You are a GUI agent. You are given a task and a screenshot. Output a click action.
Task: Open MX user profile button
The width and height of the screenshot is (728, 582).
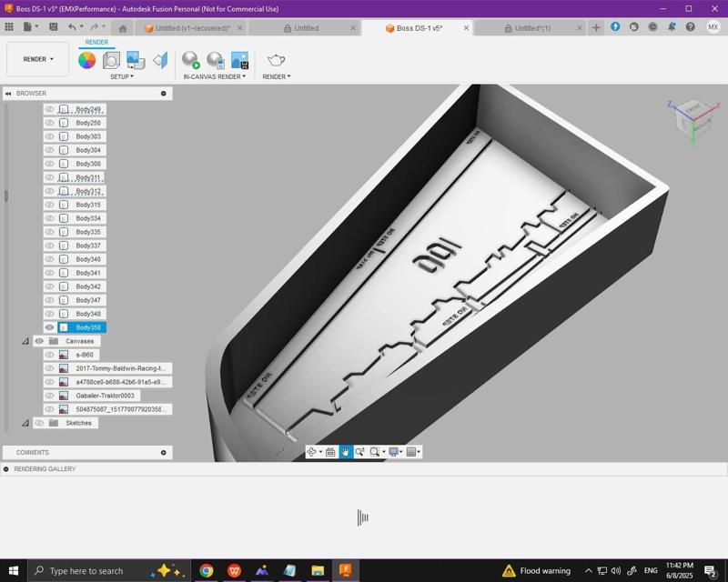tap(713, 27)
